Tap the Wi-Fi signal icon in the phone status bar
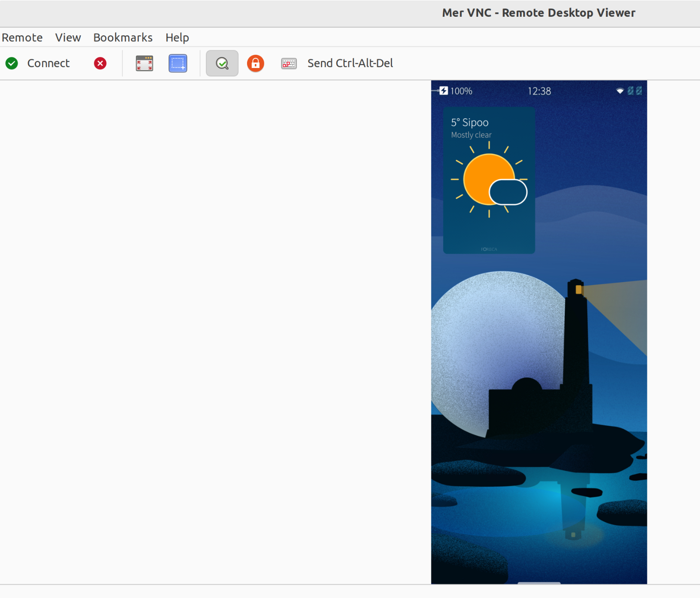 [620, 91]
